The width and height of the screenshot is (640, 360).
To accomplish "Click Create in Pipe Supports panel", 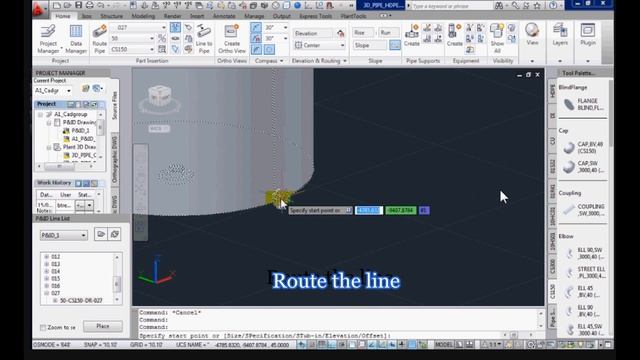I will [412, 35].
